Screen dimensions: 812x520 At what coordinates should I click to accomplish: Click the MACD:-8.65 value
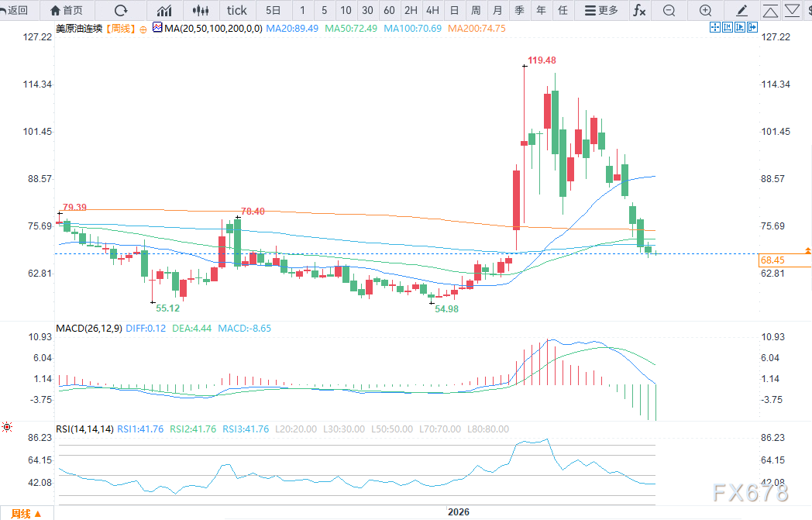(x=244, y=329)
